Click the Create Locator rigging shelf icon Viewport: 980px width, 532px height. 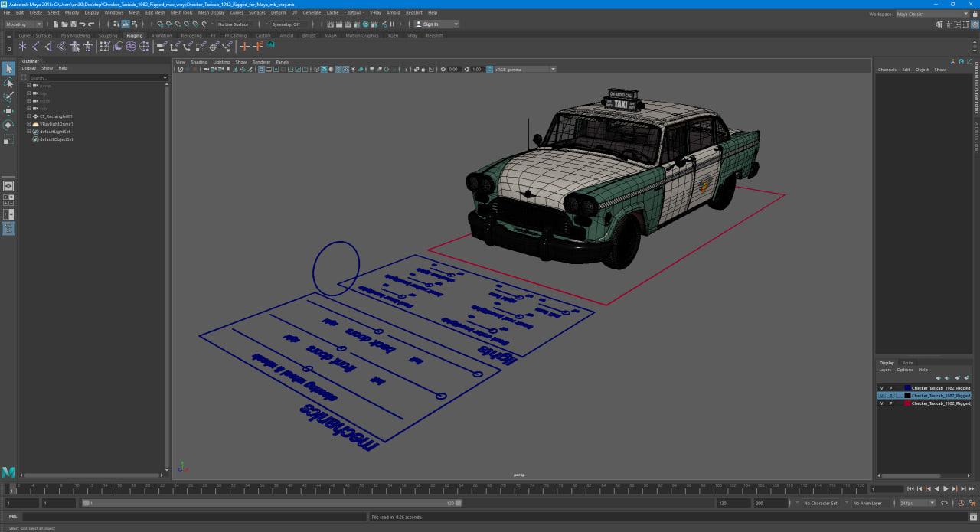point(22,47)
